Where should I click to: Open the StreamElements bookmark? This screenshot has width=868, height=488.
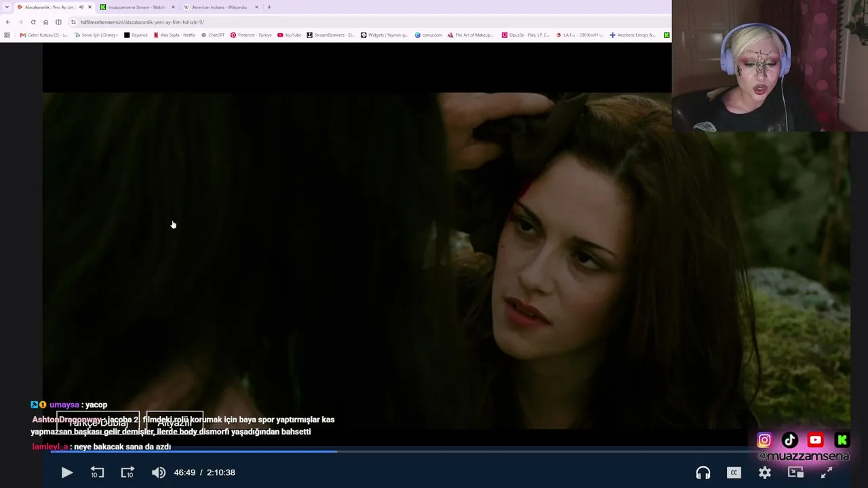[330, 35]
